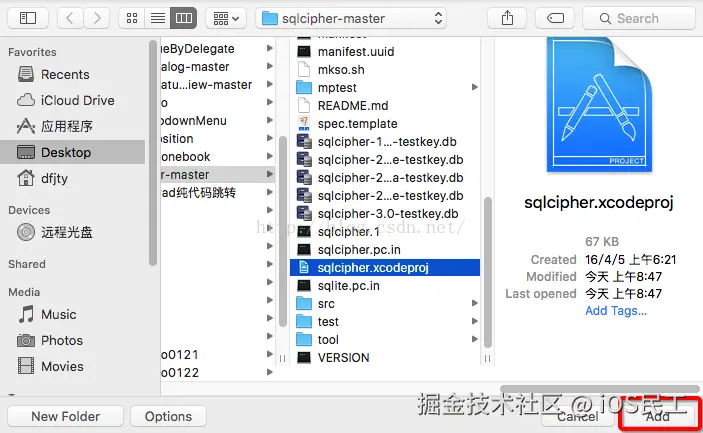Click the xcodeproj preview thumbnail
The image size is (703, 433).
coord(599,104)
